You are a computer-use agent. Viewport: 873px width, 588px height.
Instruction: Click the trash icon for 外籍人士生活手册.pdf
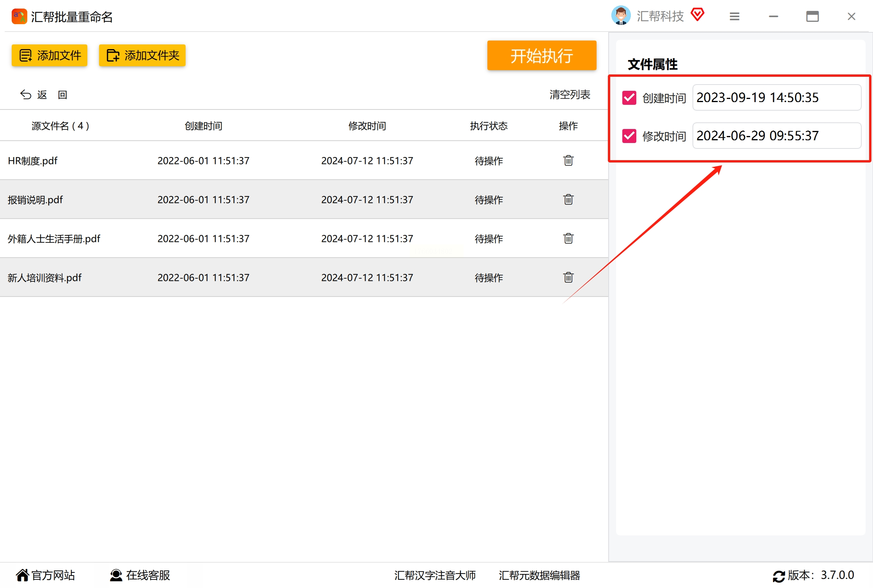click(x=568, y=238)
